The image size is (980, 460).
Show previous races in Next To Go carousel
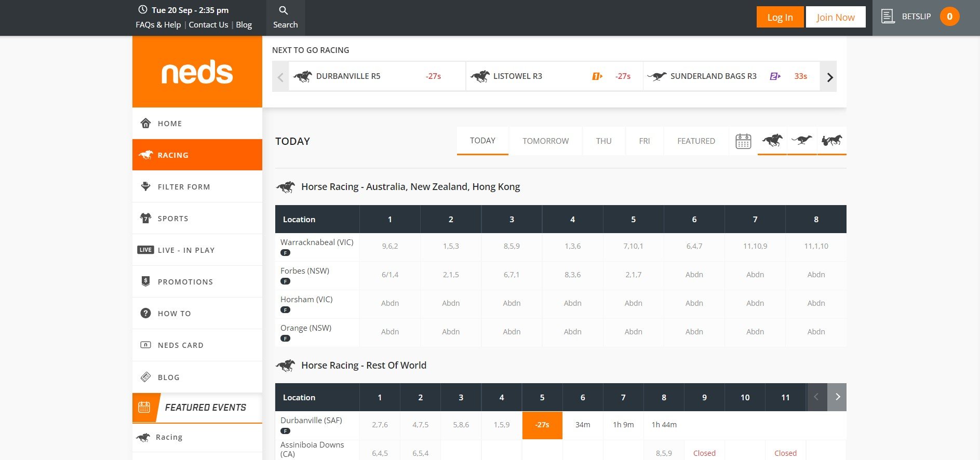pos(280,77)
